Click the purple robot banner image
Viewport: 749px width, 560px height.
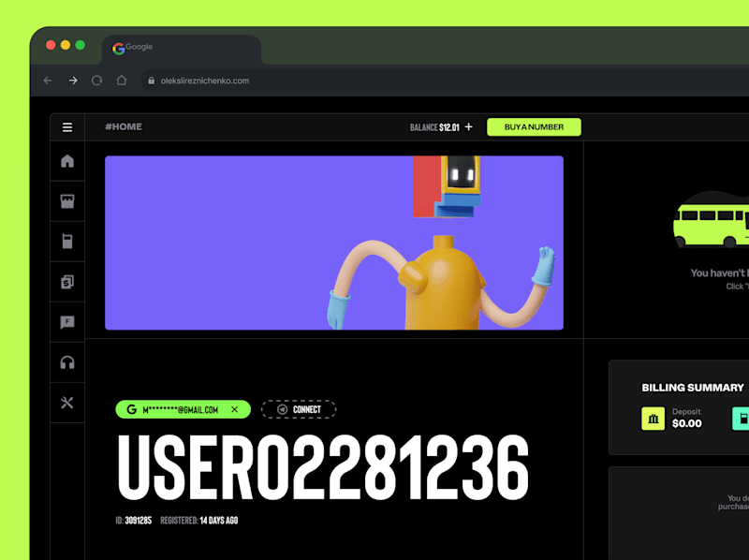(334, 243)
